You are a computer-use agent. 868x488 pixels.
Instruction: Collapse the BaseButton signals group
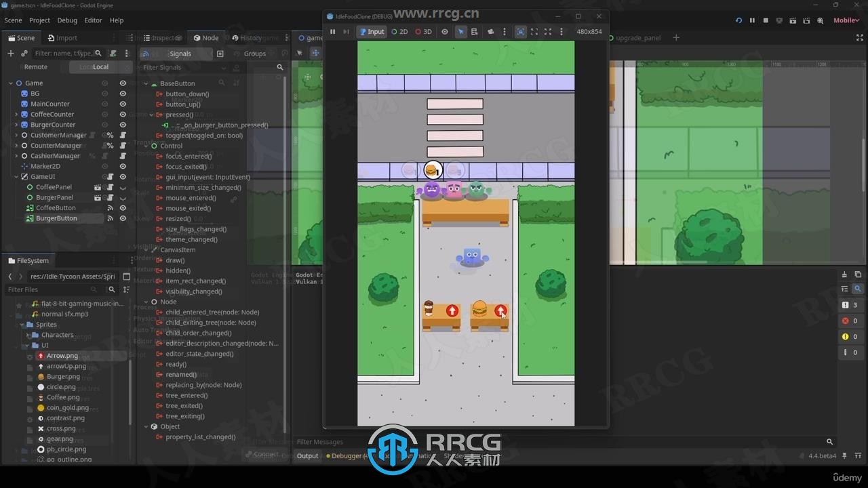click(146, 83)
